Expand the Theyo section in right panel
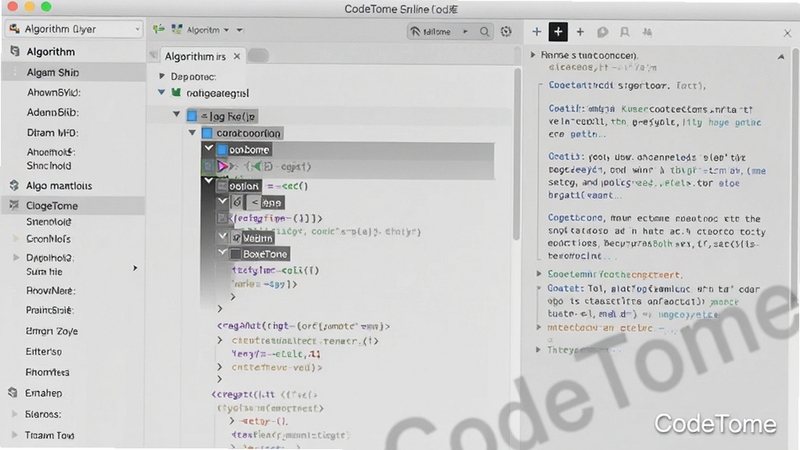800x450 pixels. (538, 349)
